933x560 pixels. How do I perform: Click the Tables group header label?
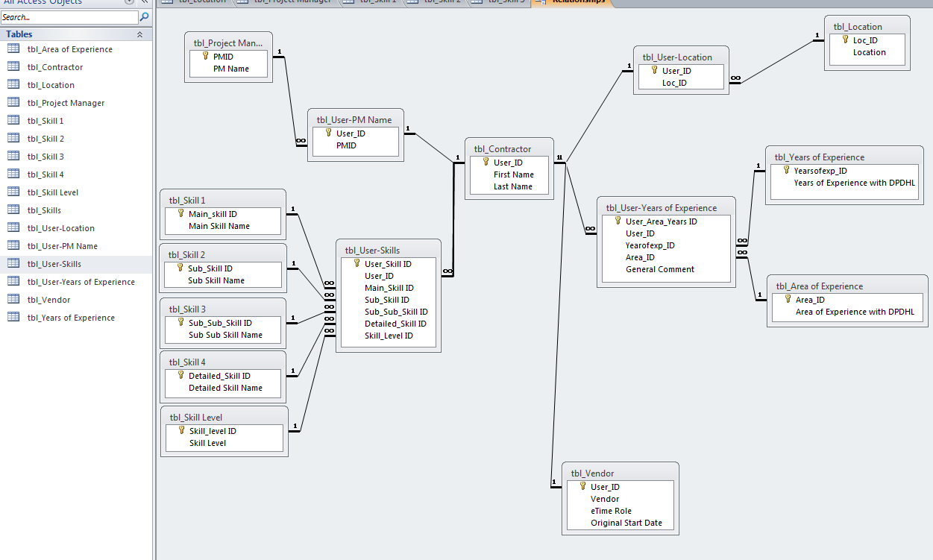click(x=19, y=34)
